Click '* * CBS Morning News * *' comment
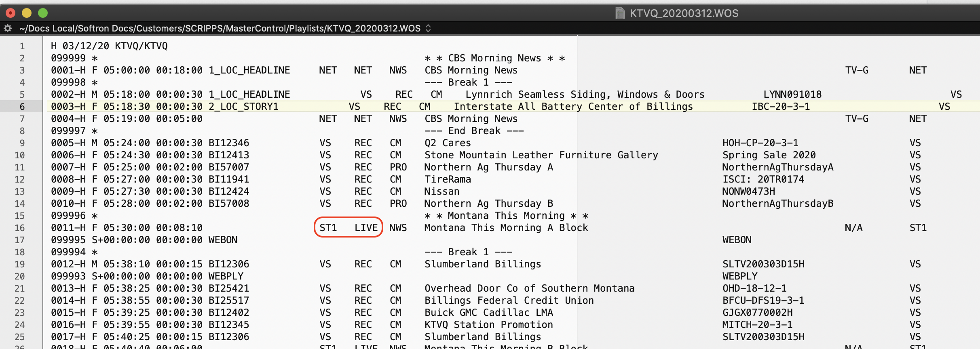The image size is (980, 349). point(495,58)
